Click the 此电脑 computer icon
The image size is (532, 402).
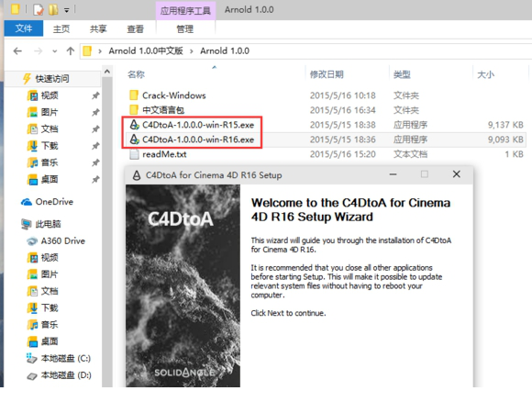[27, 224]
